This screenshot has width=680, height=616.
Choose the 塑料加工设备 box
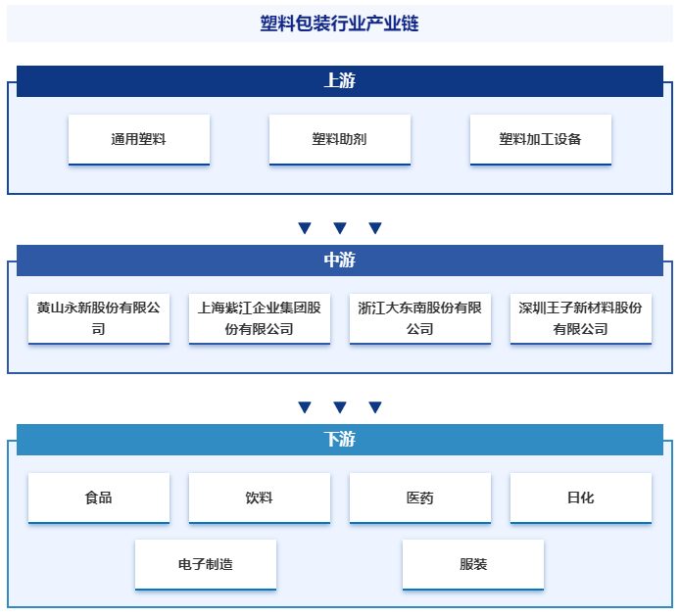tap(541, 139)
